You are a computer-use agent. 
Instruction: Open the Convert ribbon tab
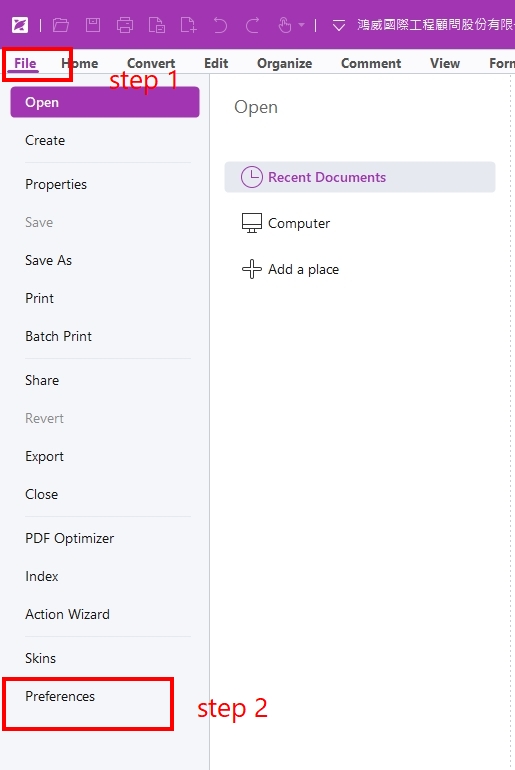(151, 63)
